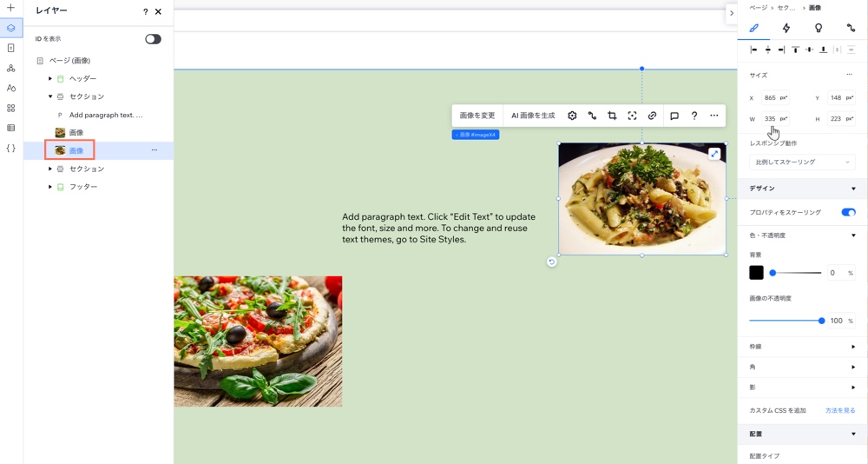Click the 背景 opacity slider
This screenshot has width=868, height=464.
click(795, 273)
